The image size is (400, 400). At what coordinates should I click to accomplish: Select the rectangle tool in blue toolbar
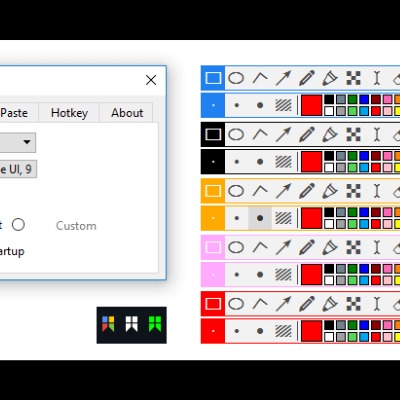tap(213, 78)
